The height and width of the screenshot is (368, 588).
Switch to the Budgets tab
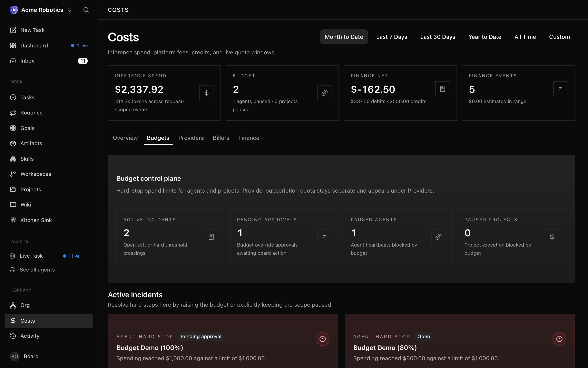pyautogui.click(x=158, y=138)
